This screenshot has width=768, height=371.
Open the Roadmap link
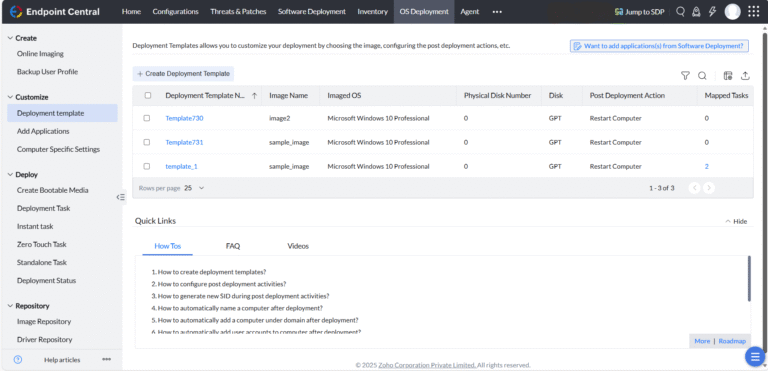point(732,341)
